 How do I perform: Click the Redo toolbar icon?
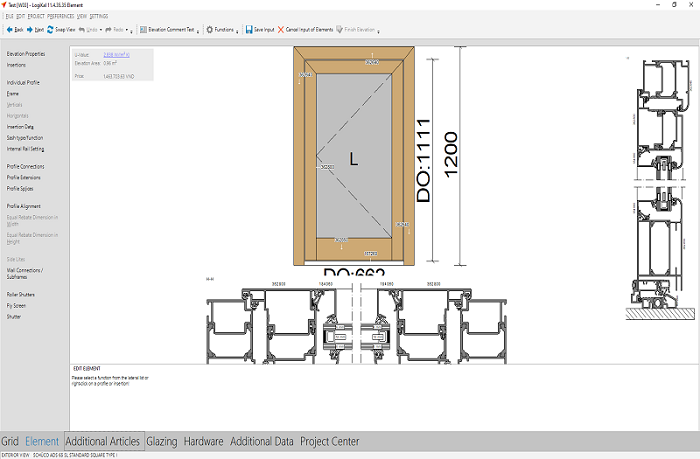point(104,30)
